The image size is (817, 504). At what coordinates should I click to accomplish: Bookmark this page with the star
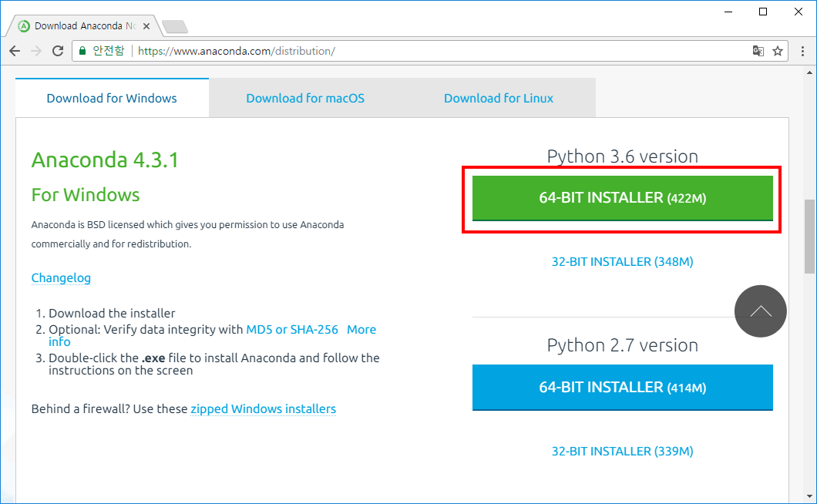[778, 51]
